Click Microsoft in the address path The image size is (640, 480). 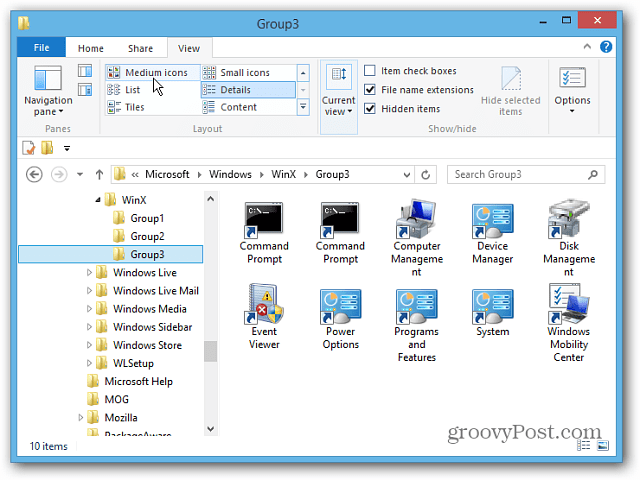coord(167,174)
